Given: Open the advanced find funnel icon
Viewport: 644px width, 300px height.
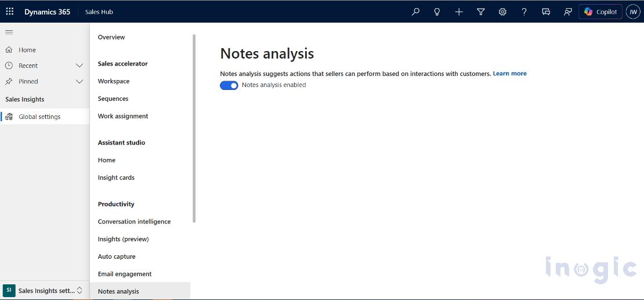Looking at the screenshot, I should pyautogui.click(x=480, y=12).
